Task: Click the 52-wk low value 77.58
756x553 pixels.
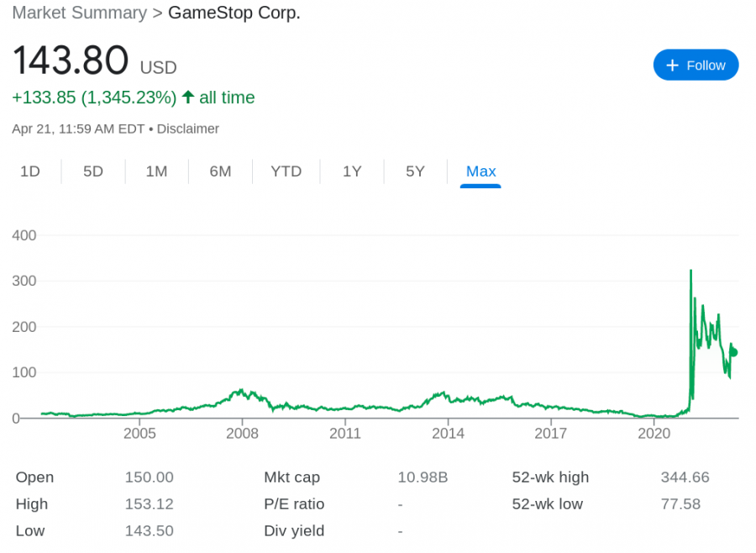Action: (680, 504)
